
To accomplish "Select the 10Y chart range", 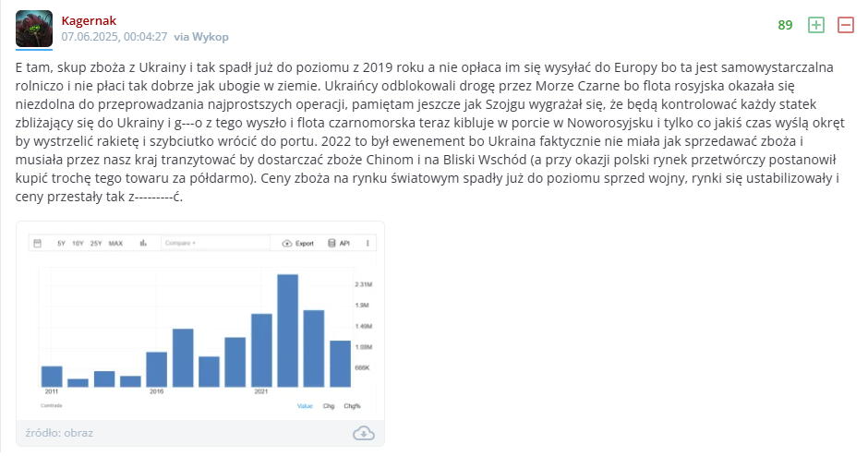I will [78, 244].
